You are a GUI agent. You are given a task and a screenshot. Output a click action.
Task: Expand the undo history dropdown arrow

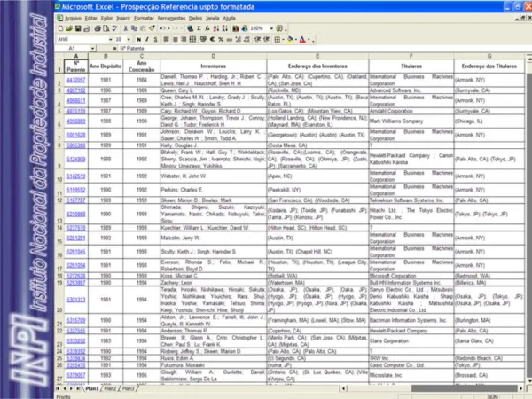coord(168,28)
